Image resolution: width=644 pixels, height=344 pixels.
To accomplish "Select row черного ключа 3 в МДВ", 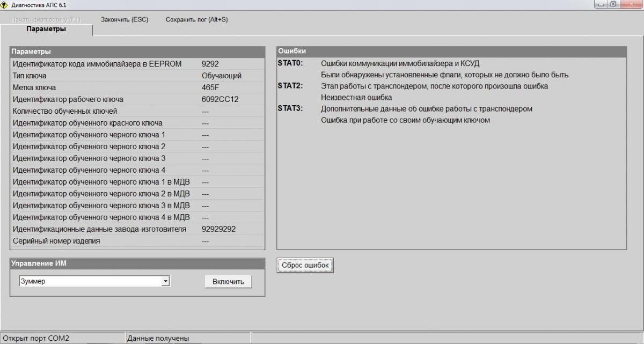I will (137, 206).
